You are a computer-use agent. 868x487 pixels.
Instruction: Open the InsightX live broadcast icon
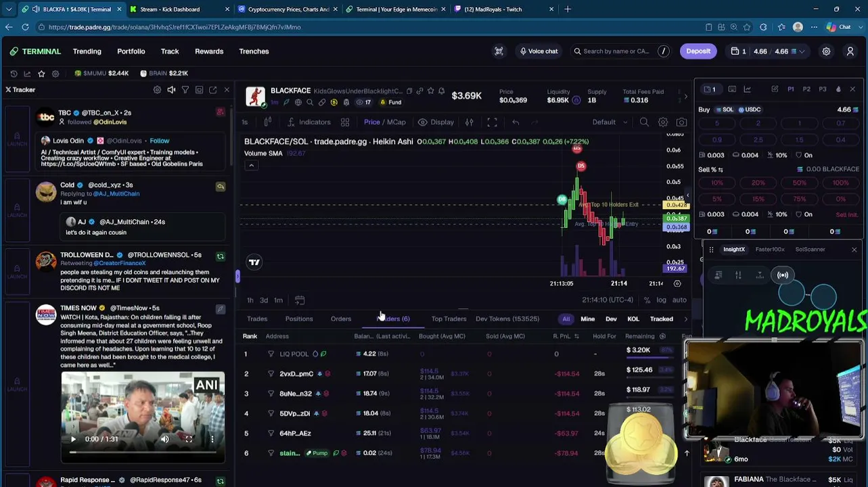[x=783, y=275]
